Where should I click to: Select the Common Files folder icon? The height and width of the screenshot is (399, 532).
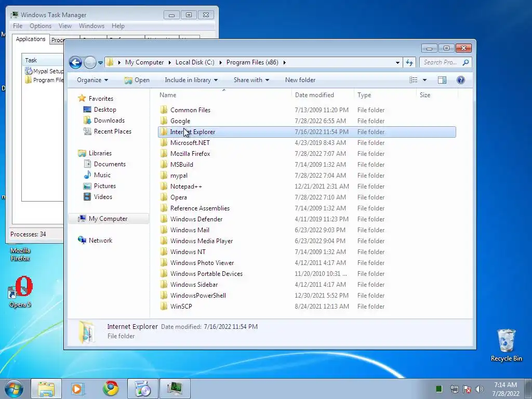point(164,110)
